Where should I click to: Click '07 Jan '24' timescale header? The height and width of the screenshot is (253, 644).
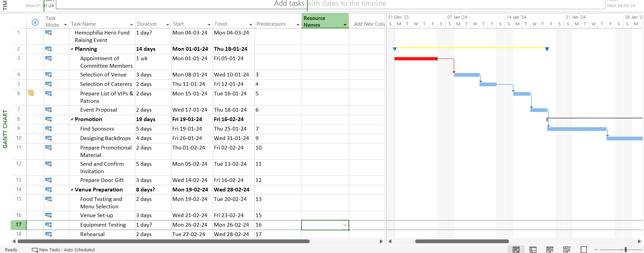click(x=457, y=17)
